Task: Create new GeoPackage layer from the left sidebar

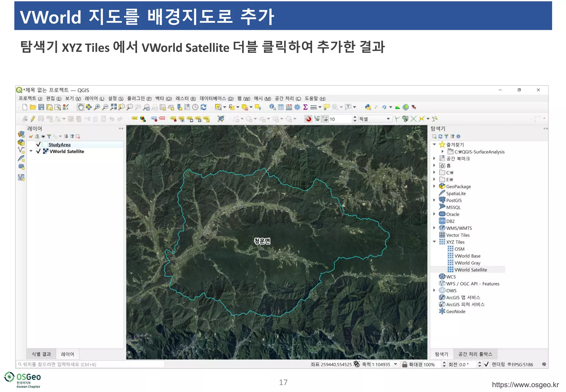Action: pyautogui.click(x=21, y=142)
